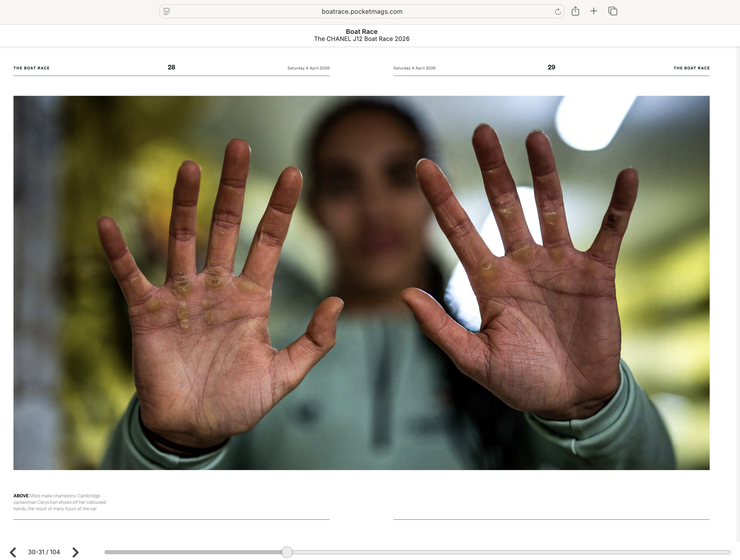This screenshot has width=740, height=560.
Task: Click the Safari reload page icon
Action: point(557,12)
